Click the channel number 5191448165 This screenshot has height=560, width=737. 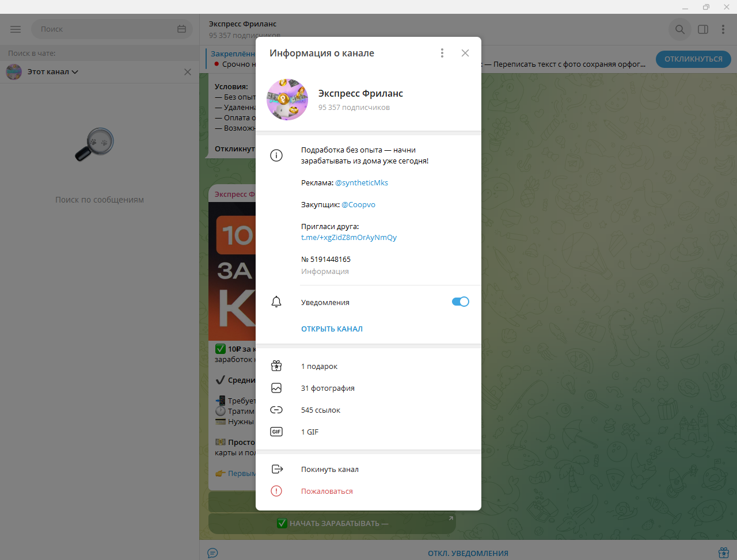pos(326,259)
